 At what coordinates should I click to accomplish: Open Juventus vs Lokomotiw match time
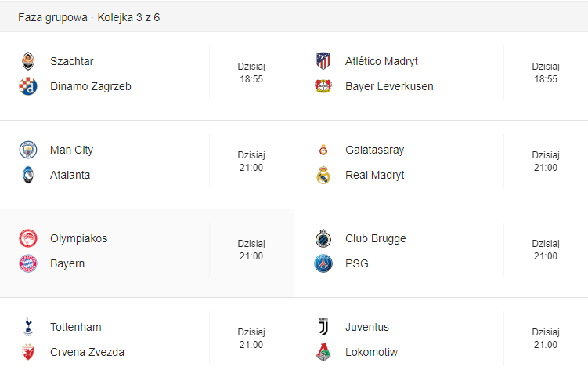[x=546, y=339]
